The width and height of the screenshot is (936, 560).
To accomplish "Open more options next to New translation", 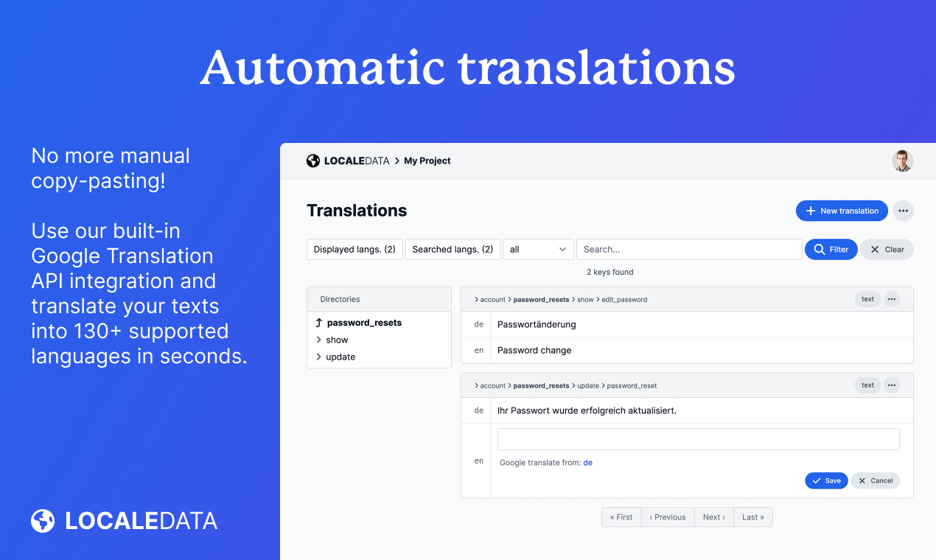I will pos(904,211).
